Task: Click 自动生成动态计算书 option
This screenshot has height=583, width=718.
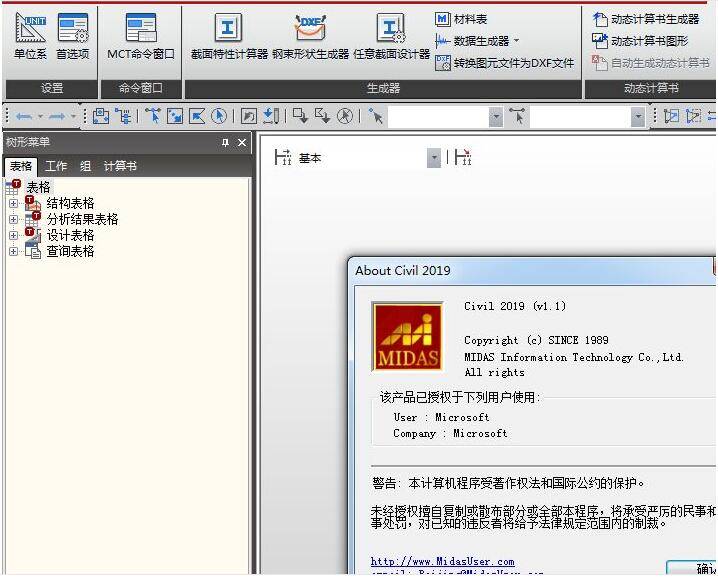Action: pos(651,63)
